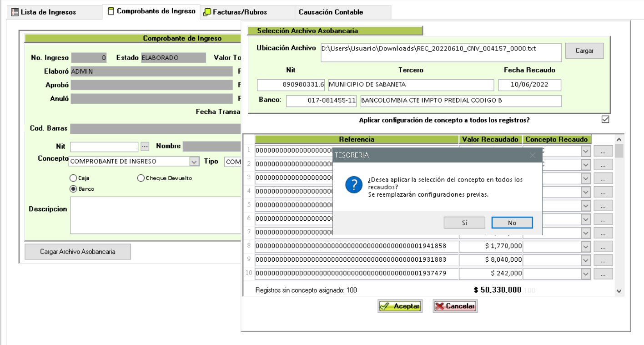Click ellipsis button for row 8 reference
This screenshot has height=345, width=644.
pyautogui.click(x=603, y=247)
